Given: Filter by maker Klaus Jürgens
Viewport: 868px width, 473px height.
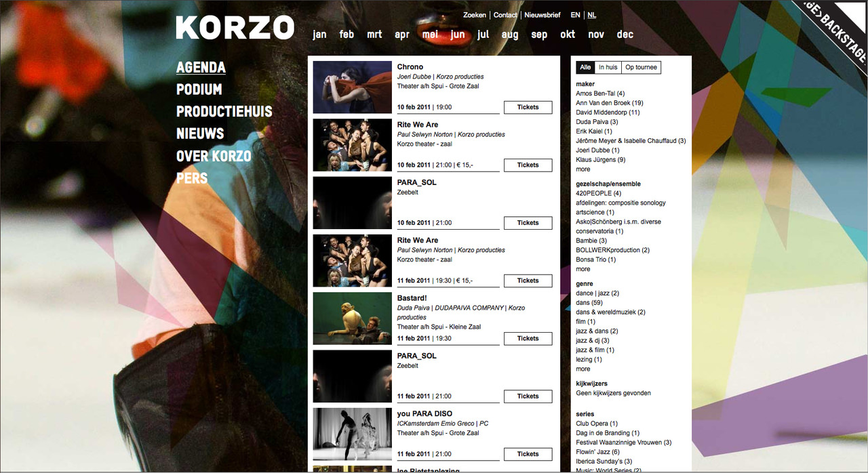Looking at the screenshot, I should [x=601, y=160].
